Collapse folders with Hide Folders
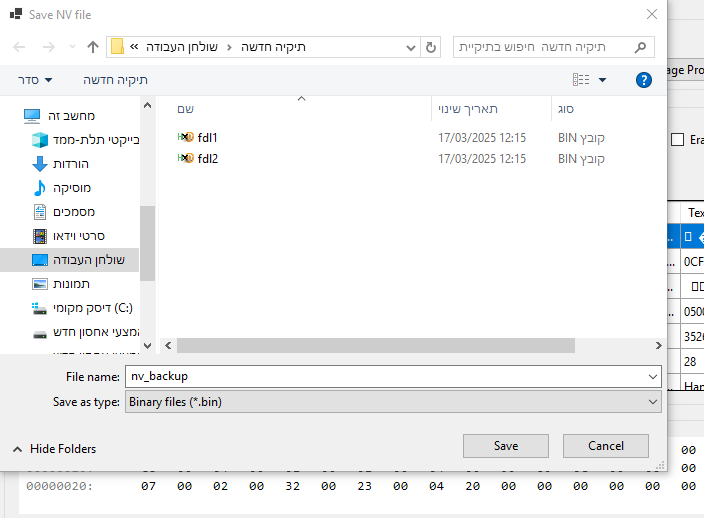Screen dimensions: 704x518 [56, 449]
